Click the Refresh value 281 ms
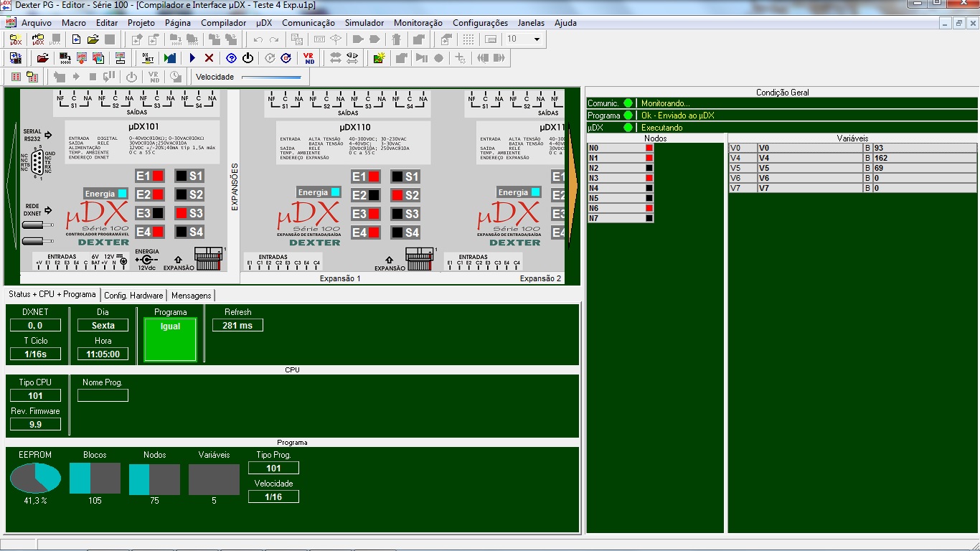This screenshot has height=551, width=980. 237,325
